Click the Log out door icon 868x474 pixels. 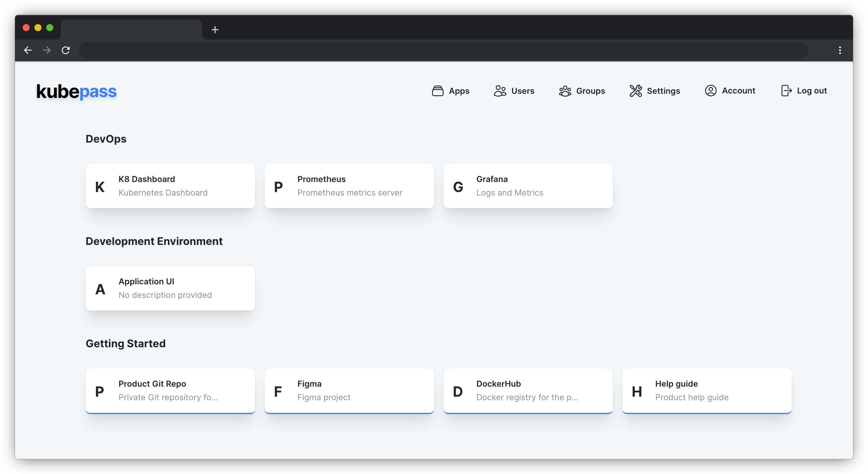click(786, 91)
